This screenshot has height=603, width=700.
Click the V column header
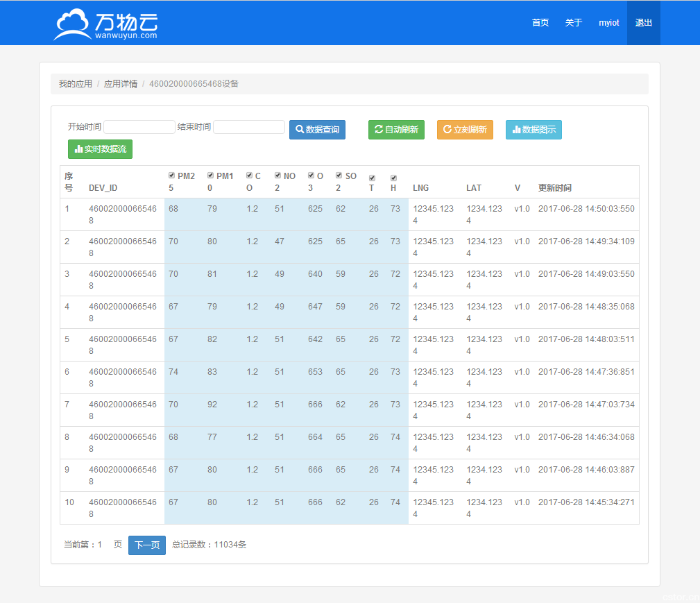[518, 188]
